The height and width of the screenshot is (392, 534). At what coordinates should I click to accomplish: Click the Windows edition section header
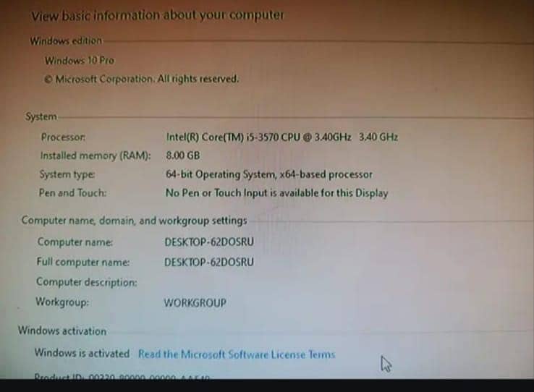(66, 41)
